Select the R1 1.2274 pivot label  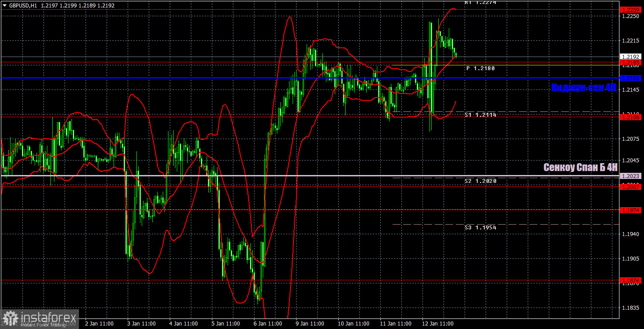(480, 2)
